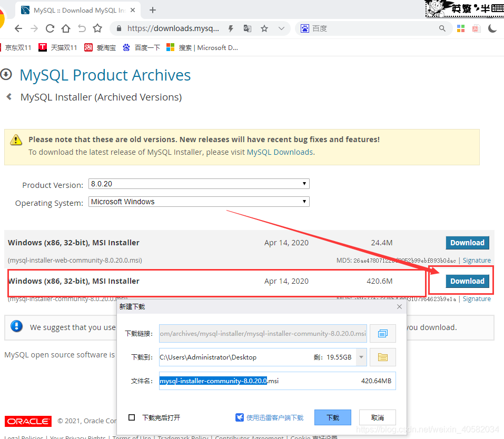Toggle night mode with the moon icon
Viewport: 504px width, 439px height.
[x=492, y=28]
